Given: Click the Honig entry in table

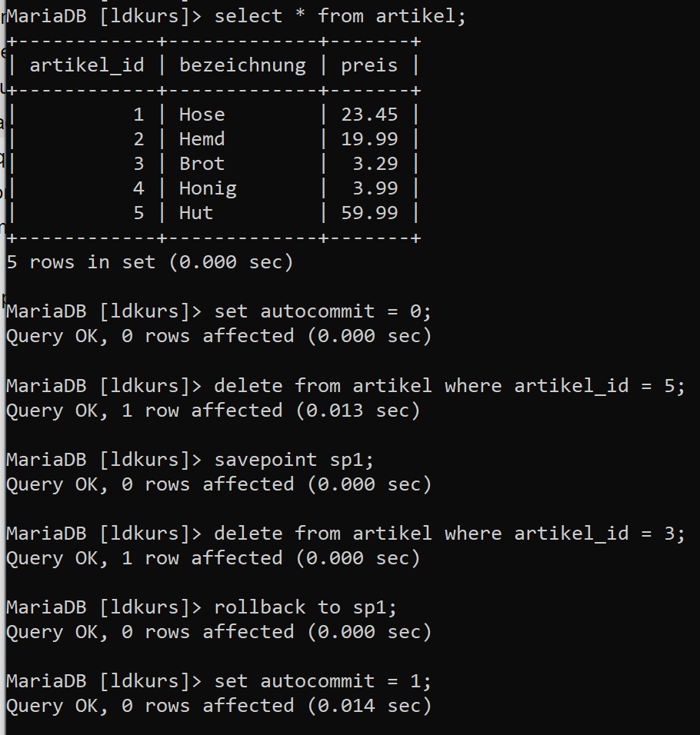Looking at the screenshot, I should tap(208, 188).
